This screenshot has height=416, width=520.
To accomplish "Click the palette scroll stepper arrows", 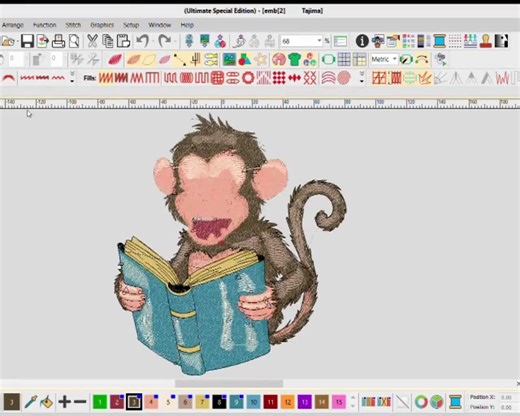I will coord(353,402).
